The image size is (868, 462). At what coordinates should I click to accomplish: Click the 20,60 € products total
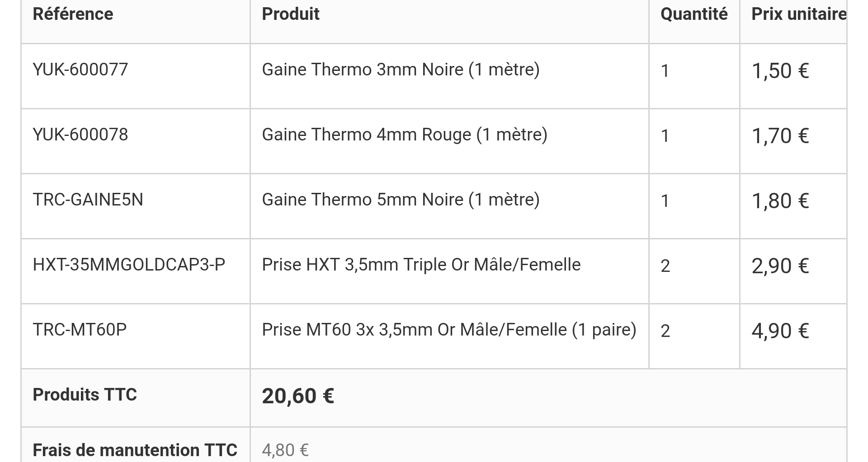click(298, 396)
